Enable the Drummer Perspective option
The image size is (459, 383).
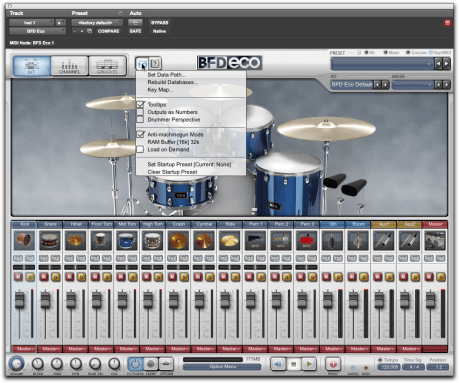pos(140,119)
